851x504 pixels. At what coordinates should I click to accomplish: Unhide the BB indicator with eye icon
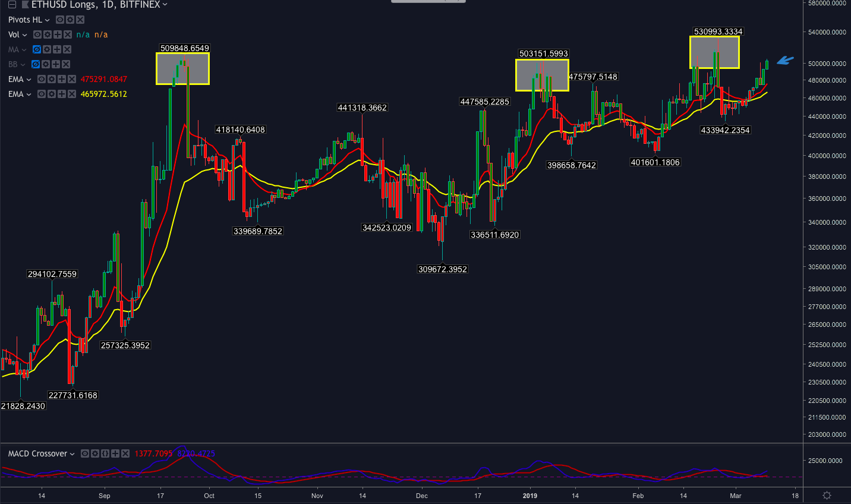pyautogui.click(x=36, y=64)
